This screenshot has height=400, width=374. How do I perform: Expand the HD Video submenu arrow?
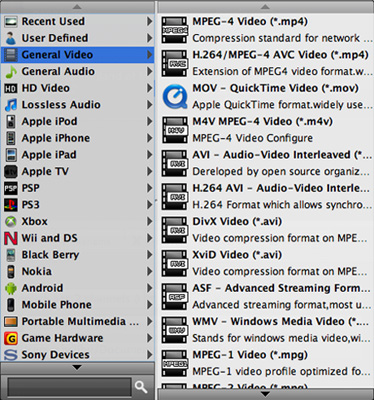(150, 88)
